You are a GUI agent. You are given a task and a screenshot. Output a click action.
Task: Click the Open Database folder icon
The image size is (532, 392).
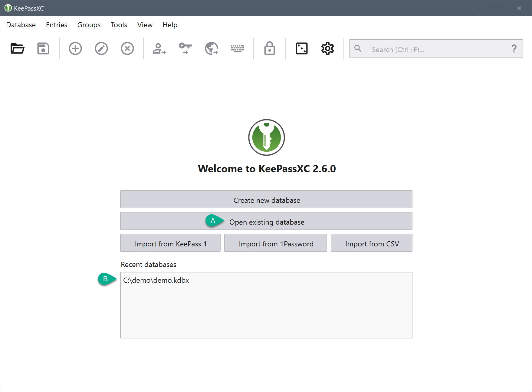(17, 48)
